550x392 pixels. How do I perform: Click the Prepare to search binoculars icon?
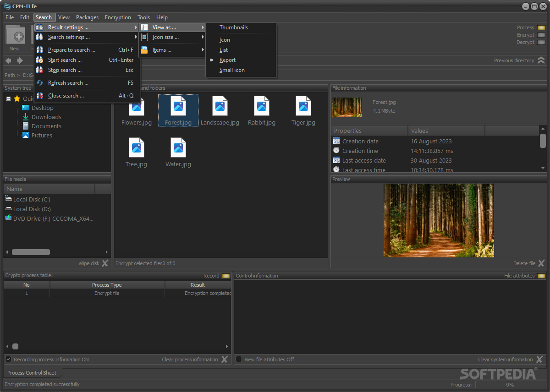point(40,50)
